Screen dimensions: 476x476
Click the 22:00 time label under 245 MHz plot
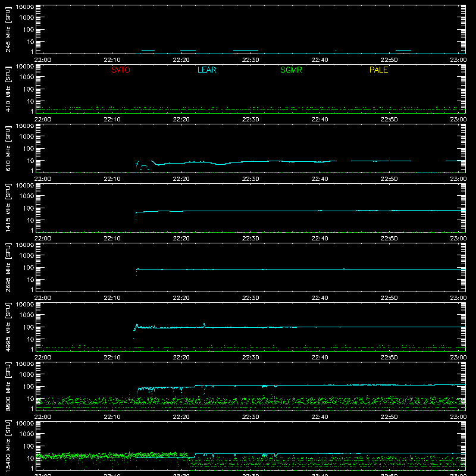pyautogui.click(x=42, y=60)
